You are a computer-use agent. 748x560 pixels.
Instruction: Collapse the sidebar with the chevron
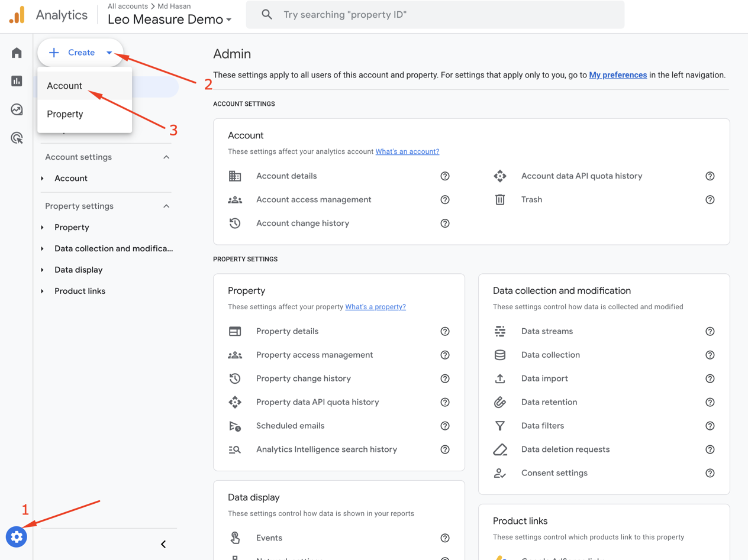click(x=163, y=544)
